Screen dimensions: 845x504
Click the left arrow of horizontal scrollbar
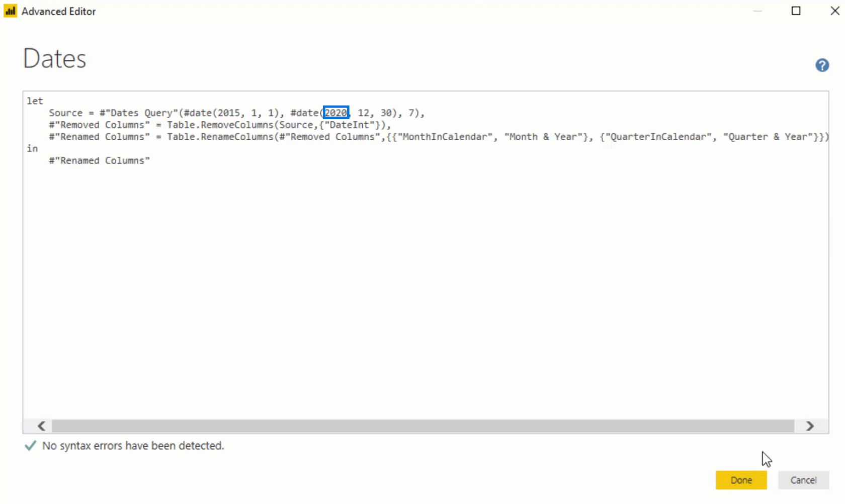tap(42, 426)
